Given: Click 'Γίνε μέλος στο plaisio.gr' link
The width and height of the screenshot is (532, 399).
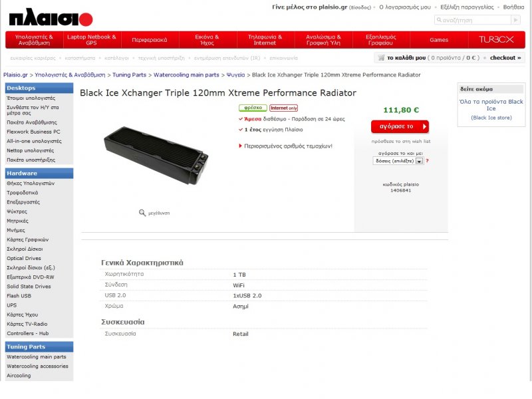Looking at the screenshot, I should (x=310, y=7).
